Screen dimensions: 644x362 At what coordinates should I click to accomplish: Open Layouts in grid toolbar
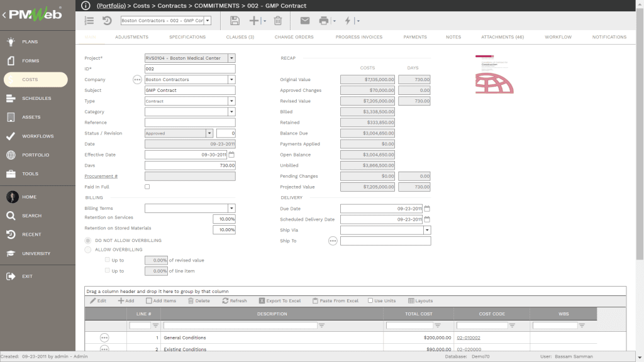click(420, 301)
